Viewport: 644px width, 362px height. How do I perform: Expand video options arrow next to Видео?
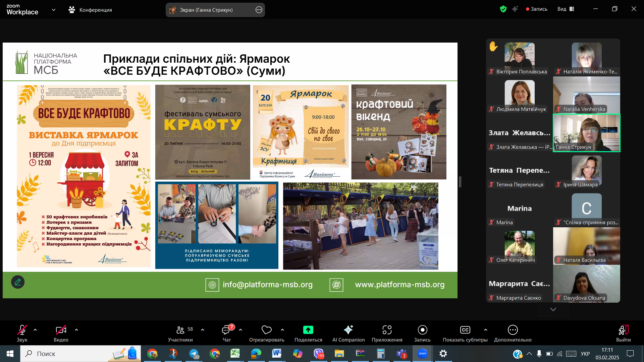[76, 330]
